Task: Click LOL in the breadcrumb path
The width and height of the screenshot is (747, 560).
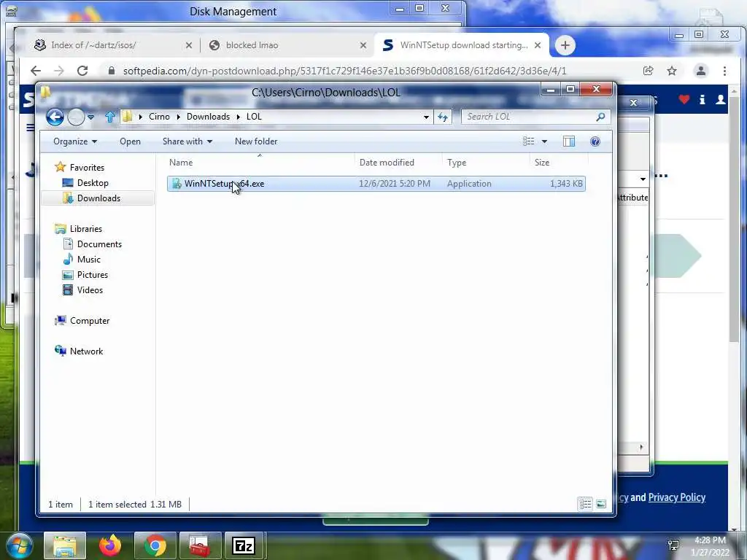Action: tap(254, 117)
